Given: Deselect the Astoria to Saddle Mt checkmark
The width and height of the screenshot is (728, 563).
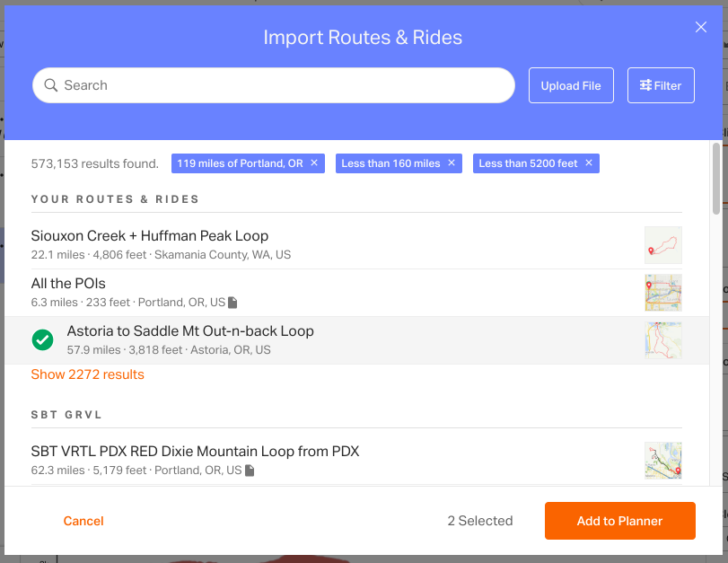Looking at the screenshot, I should [x=43, y=340].
